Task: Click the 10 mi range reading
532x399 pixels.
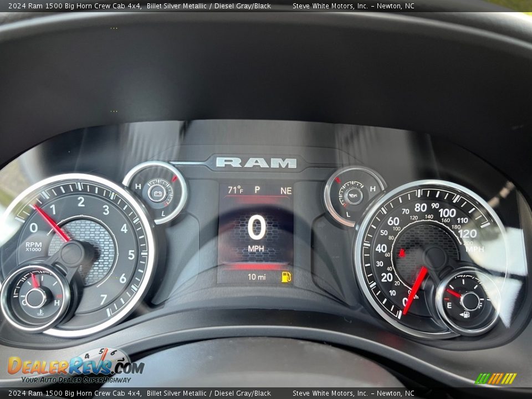Action: tap(257, 277)
